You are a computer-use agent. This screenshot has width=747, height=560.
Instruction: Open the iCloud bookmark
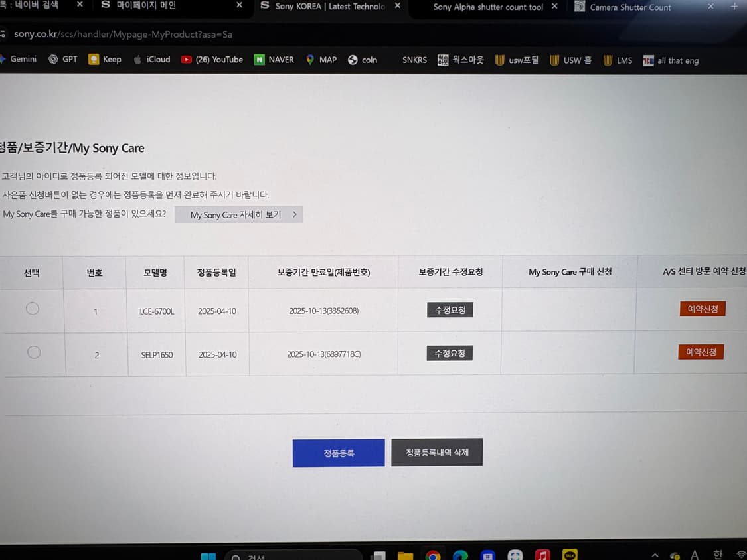(152, 59)
